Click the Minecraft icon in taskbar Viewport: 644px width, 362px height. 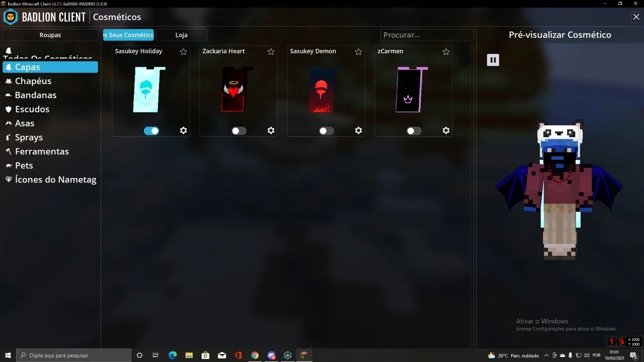pos(304,355)
